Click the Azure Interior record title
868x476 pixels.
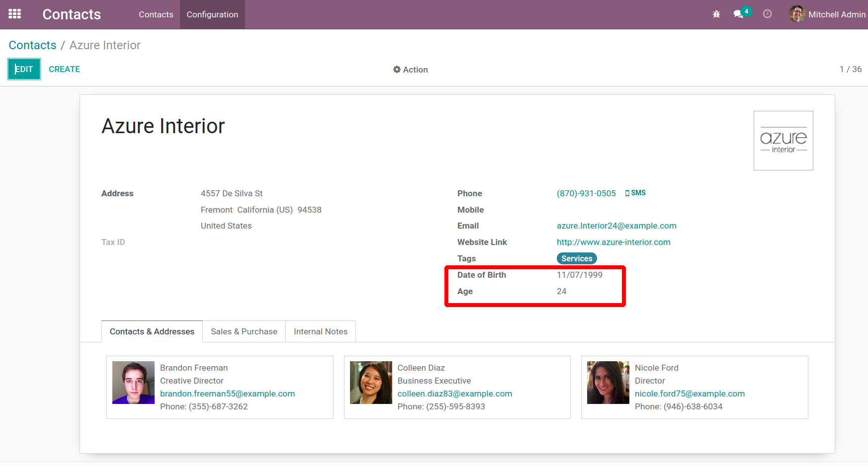(x=163, y=126)
